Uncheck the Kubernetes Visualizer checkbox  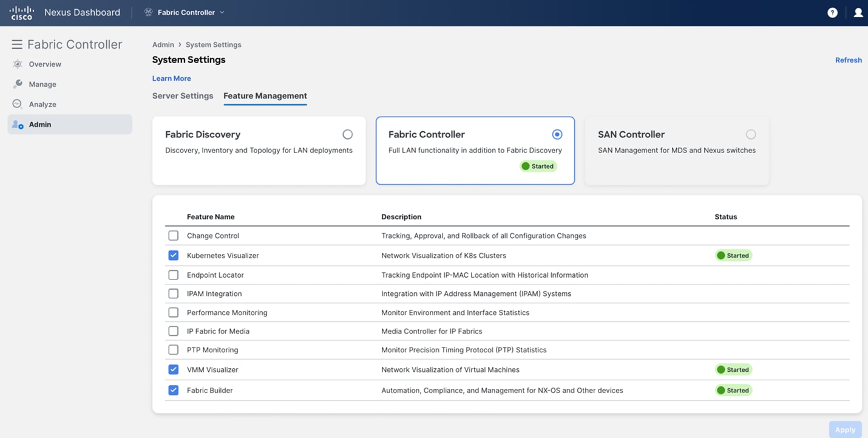click(x=174, y=255)
